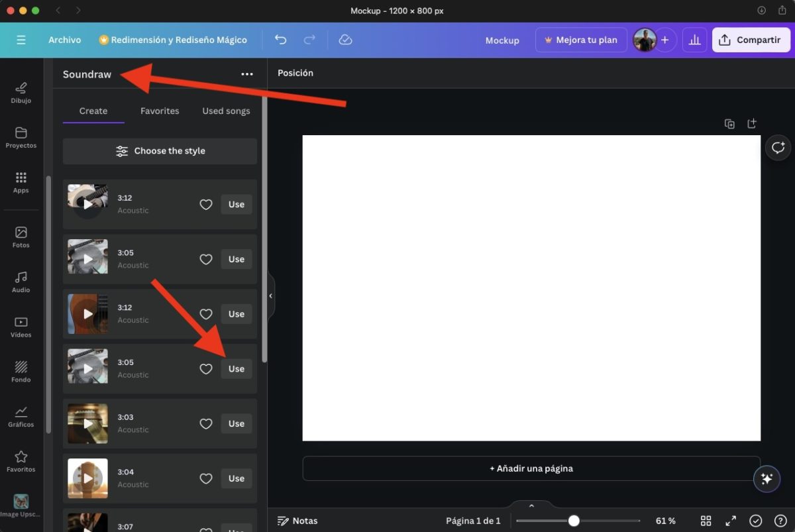This screenshot has width=795, height=532.
Task: Duplicate the page using the duplicate icon
Action: point(729,123)
